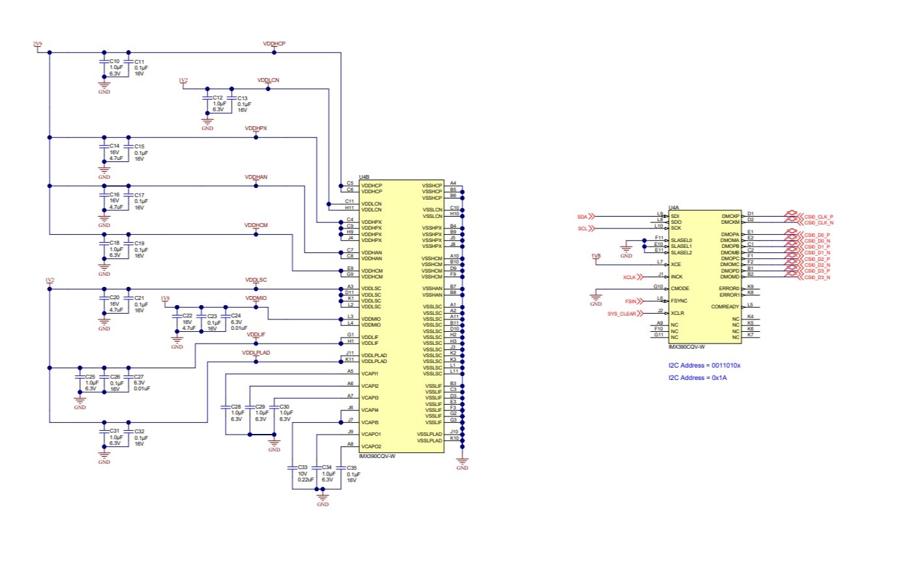Click the IMX390CQV-W part name under U4B

[x=377, y=456]
